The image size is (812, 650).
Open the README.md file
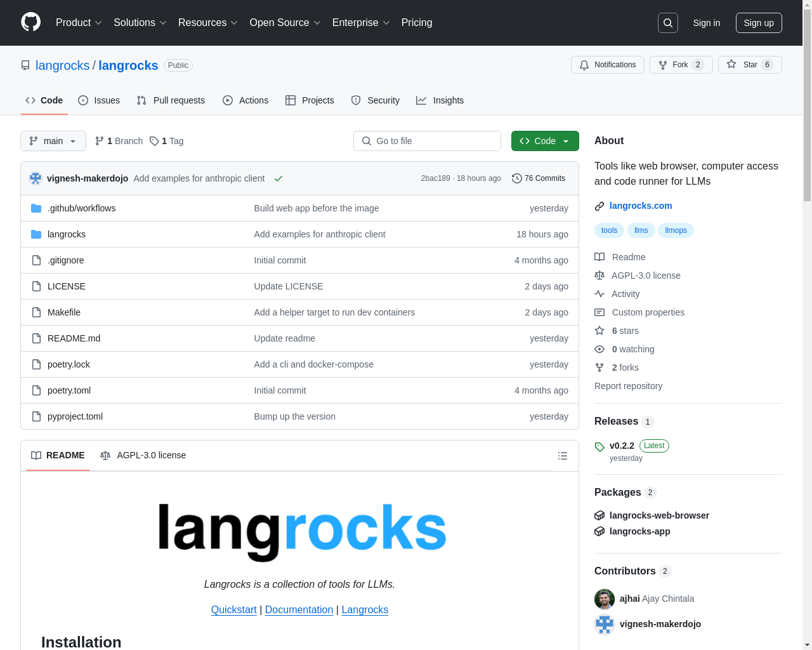[74, 338]
